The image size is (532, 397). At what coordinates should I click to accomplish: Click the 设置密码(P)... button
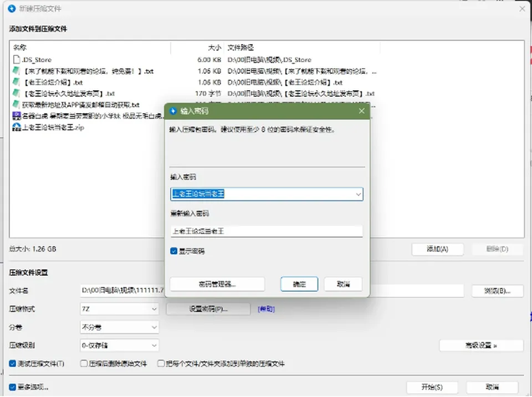tap(208, 309)
